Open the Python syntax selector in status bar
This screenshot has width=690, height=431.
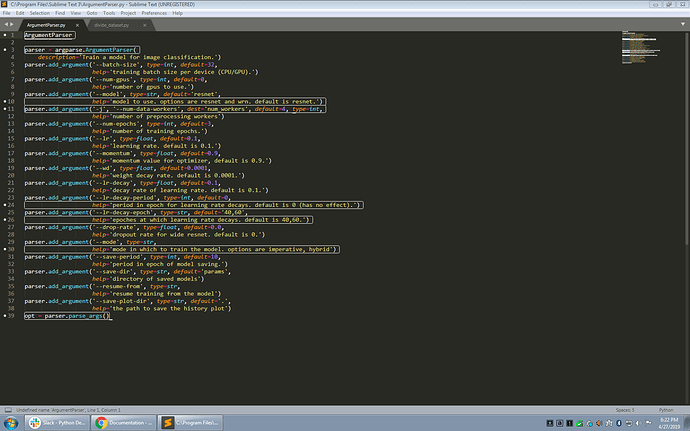click(666, 410)
